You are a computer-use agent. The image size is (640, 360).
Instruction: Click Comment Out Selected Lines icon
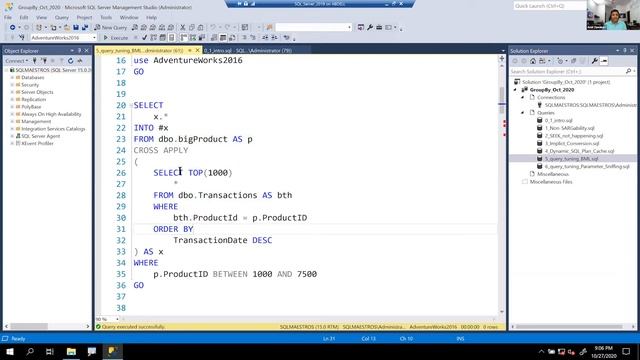pos(244,38)
